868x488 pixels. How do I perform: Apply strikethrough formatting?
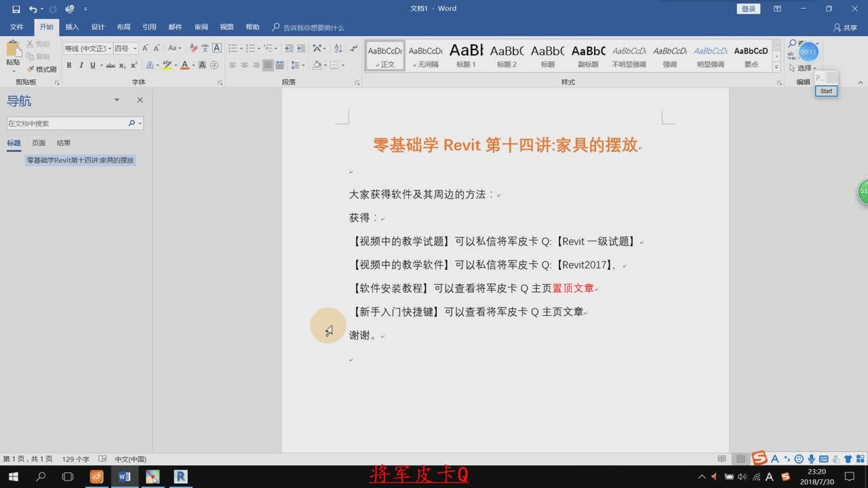(111, 66)
